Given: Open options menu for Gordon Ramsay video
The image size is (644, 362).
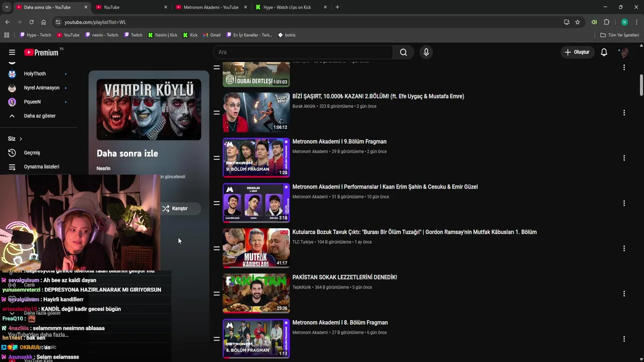Looking at the screenshot, I should coord(624,248).
